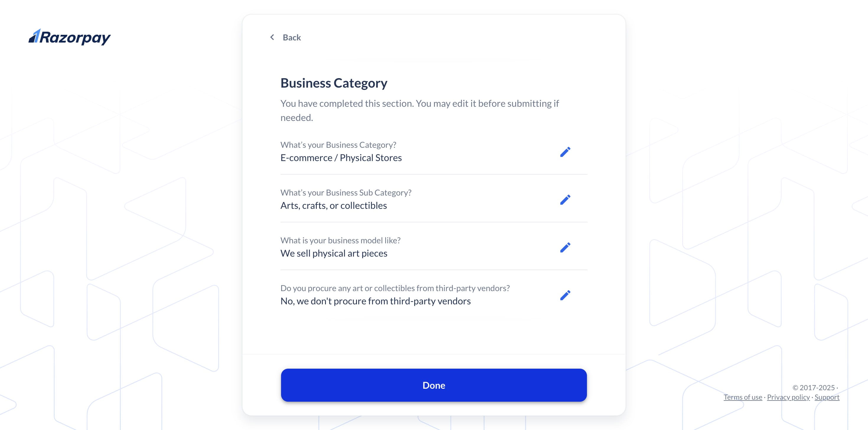The width and height of the screenshot is (868, 430).
Task: Select the We sell physical art pieces answer
Action: tap(334, 253)
